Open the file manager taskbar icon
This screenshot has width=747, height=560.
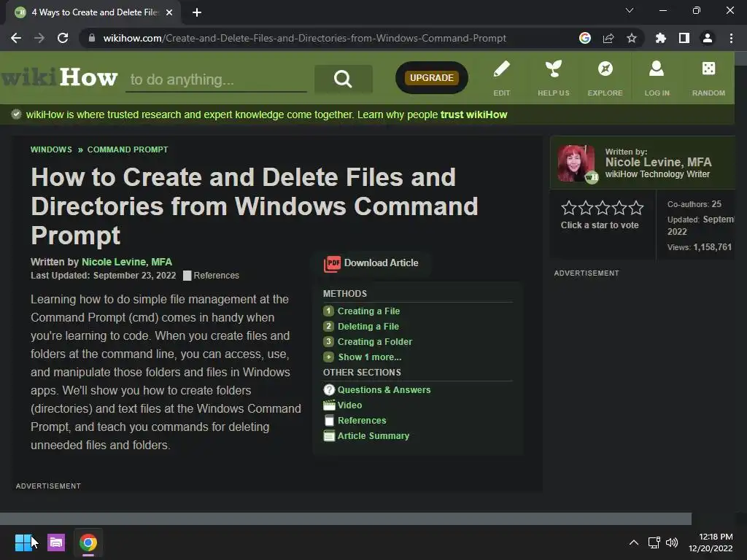coord(55,542)
